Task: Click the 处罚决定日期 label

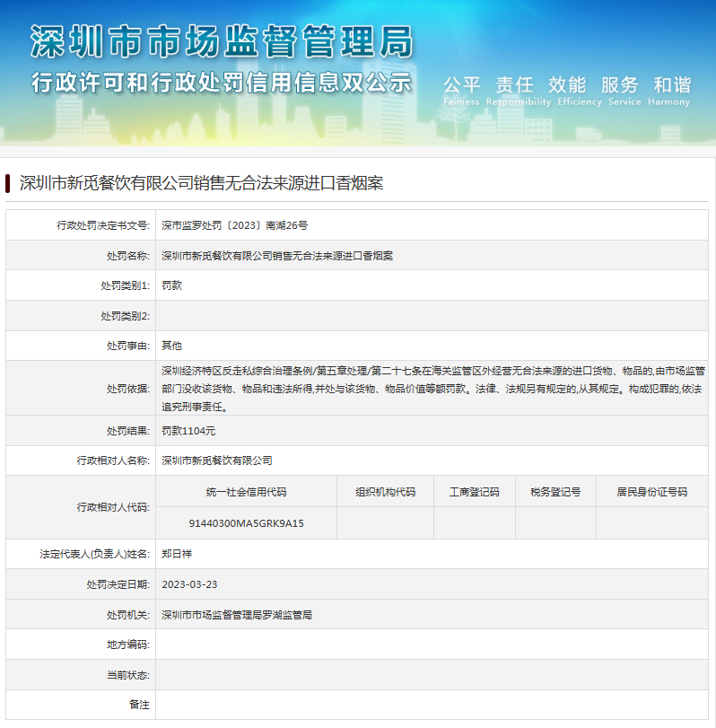Action: coord(118,584)
